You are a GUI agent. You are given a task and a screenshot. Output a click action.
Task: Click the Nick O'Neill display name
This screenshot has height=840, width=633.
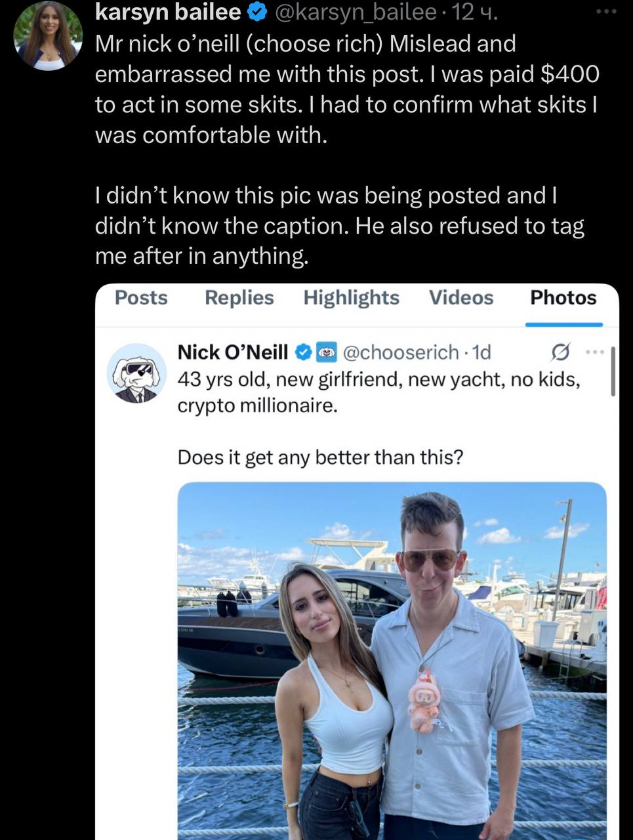coord(233,352)
